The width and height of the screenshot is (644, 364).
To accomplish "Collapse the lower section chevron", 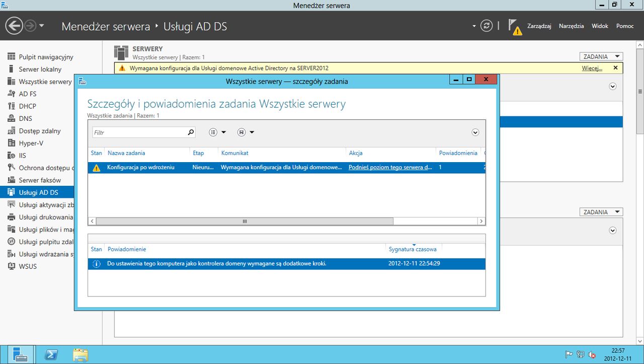I will coord(613,231).
